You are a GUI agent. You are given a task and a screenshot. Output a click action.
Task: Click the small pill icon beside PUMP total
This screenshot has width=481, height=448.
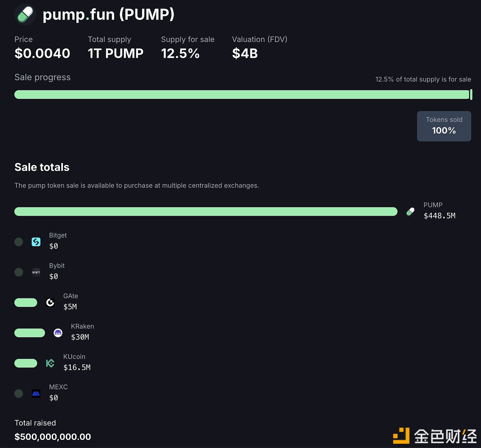tap(411, 212)
